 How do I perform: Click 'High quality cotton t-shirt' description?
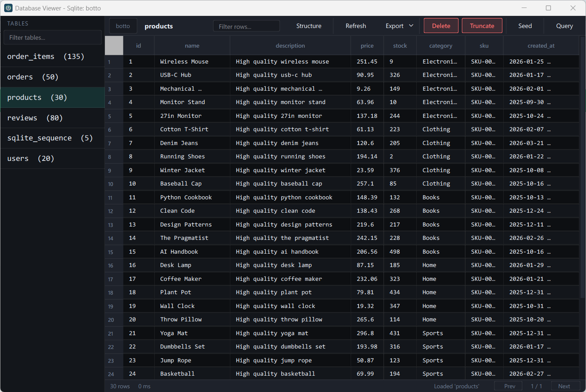290,129
